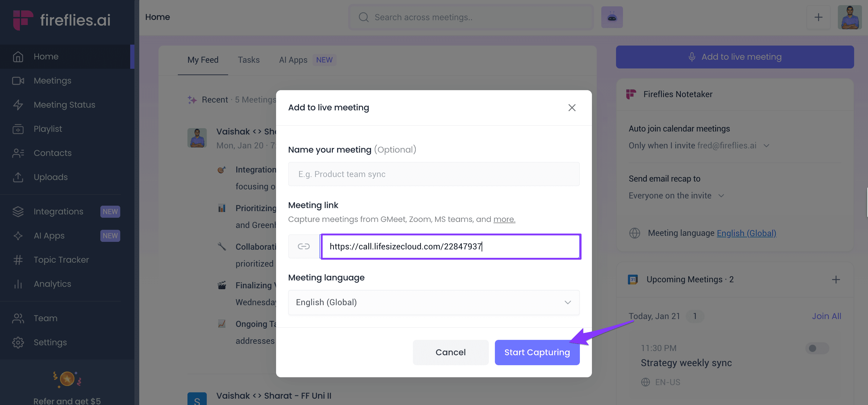Click the Start Capturing button
868x405 pixels.
537,352
